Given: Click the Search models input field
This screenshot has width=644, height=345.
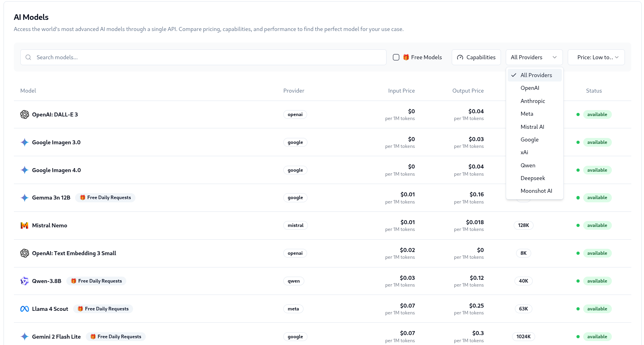Looking at the screenshot, I should coord(203,57).
